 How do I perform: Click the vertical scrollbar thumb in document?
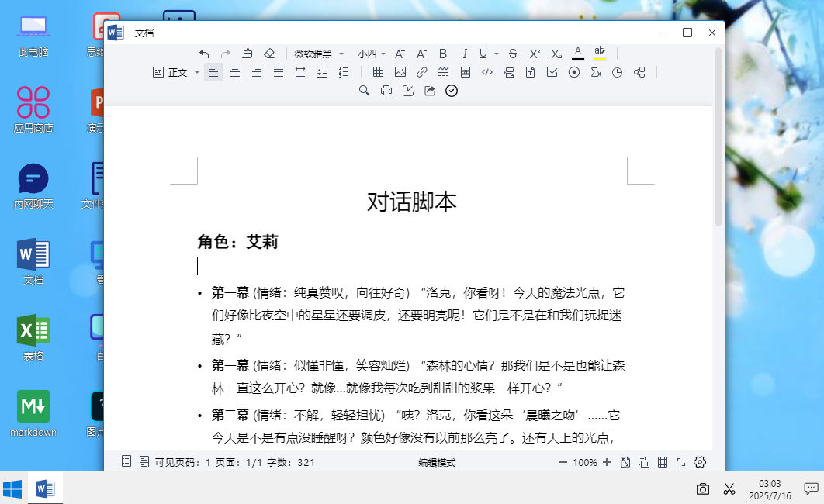pos(718,136)
